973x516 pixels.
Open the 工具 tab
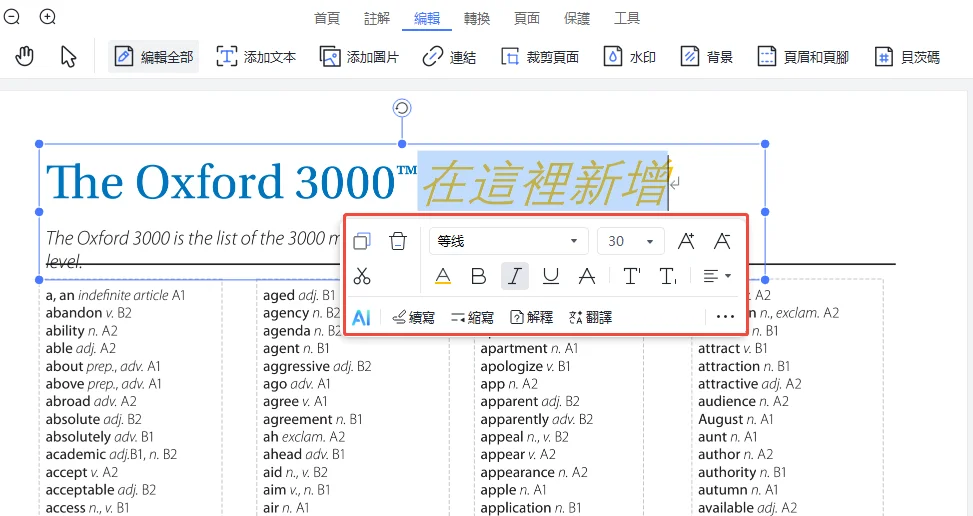(x=627, y=19)
